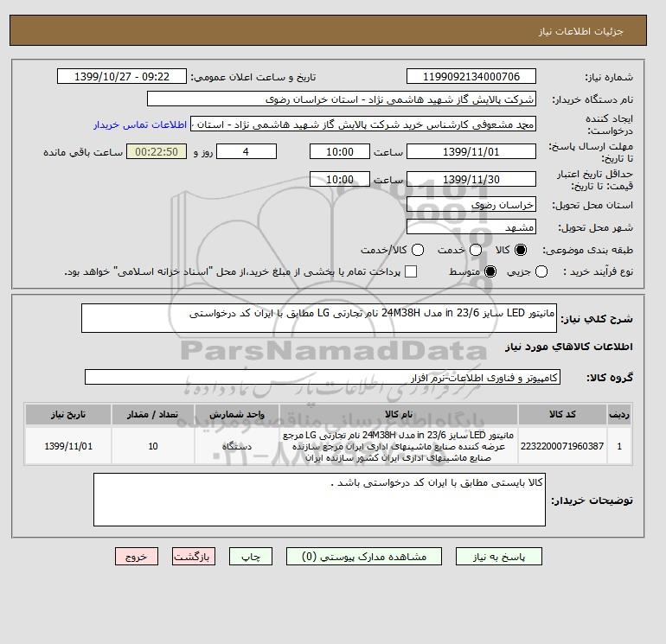Click the remaining time 00:22:50 field
This screenshot has width=666, height=644.
tap(157, 151)
